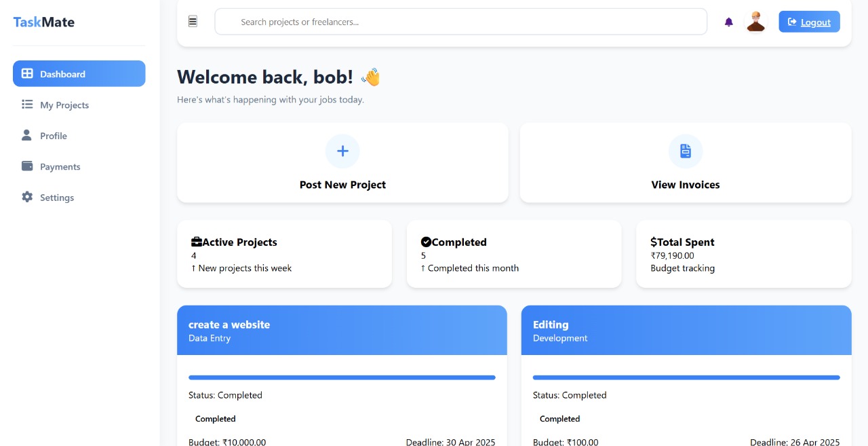Click the search projects input field
868x446 pixels.
pyautogui.click(x=461, y=21)
